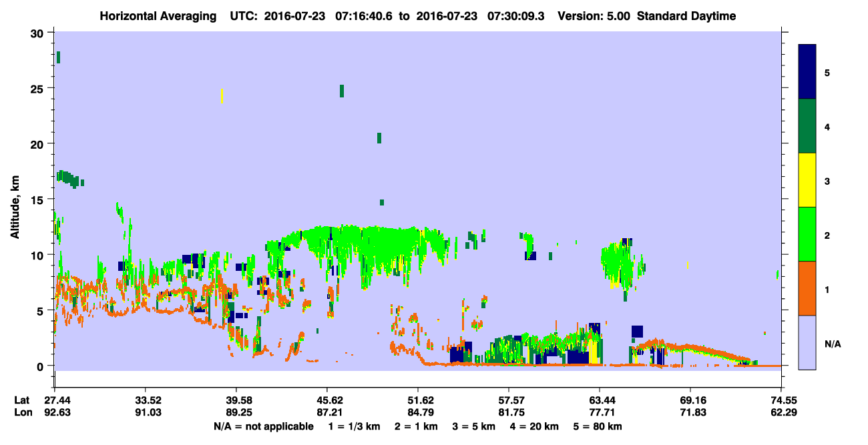Click the 'N/A = not applicable' legend text
Viewport: 868px width, 445px height.
coord(263,426)
